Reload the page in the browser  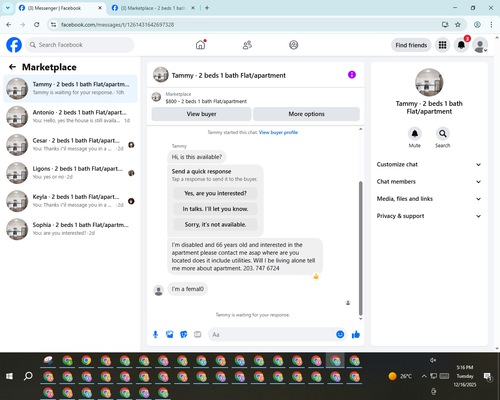pos(37,24)
